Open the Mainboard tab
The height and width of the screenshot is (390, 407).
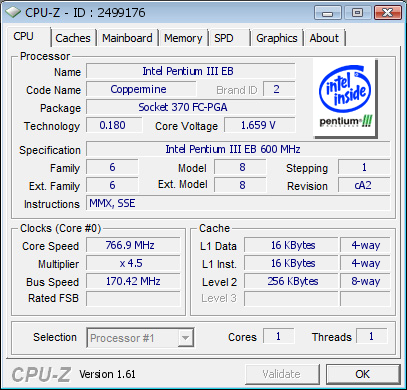(127, 38)
